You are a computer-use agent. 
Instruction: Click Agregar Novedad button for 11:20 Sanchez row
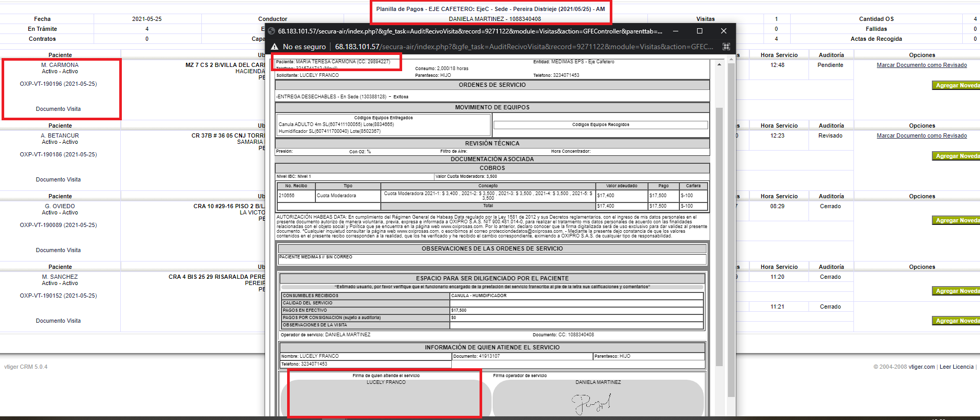tap(956, 291)
